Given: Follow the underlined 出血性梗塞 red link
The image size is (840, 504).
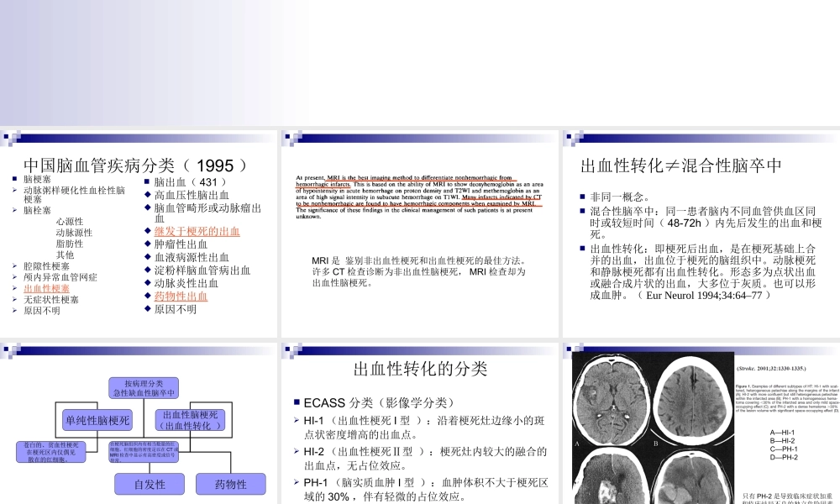Looking at the screenshot, I should (x=46, y=288).
